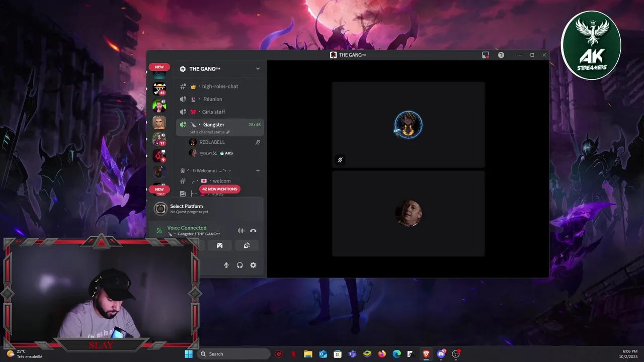Start an activity with the game controller button
This screenshot has width=644, height=362.
[220, 245]
